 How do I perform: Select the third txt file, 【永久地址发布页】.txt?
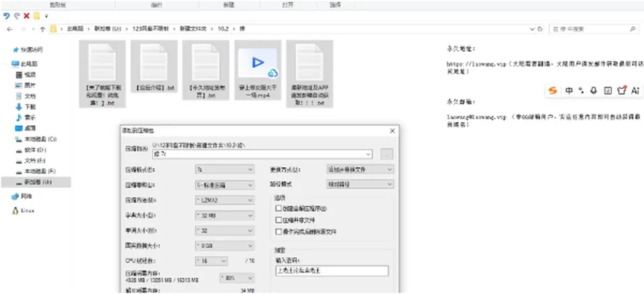206,70
